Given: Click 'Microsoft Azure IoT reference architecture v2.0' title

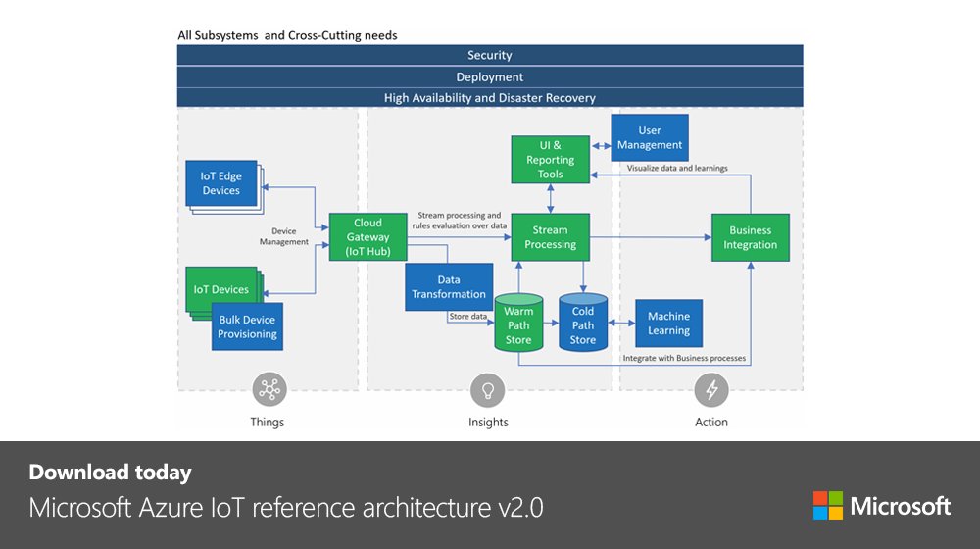Looking at the screenshot, I should point(286,507).
